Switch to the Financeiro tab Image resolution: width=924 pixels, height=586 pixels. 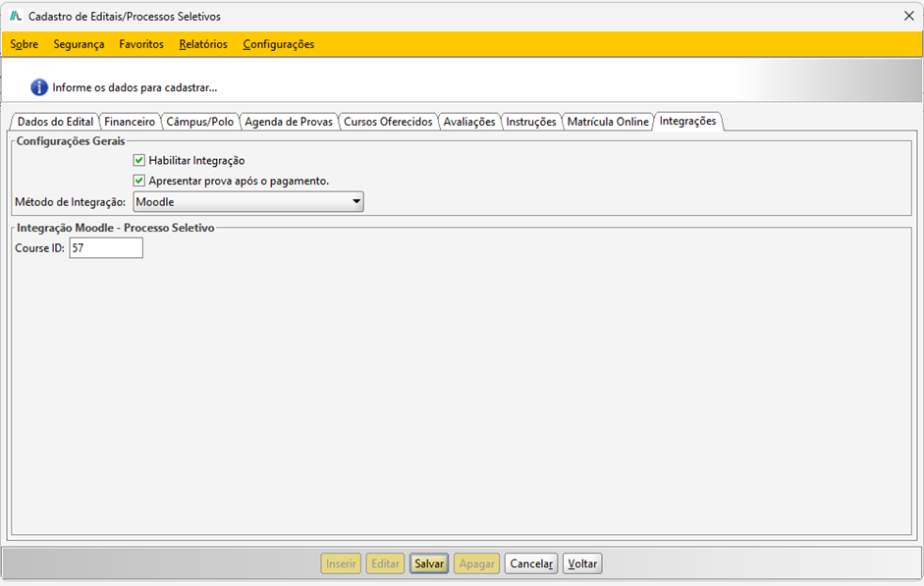coord(130,122)
